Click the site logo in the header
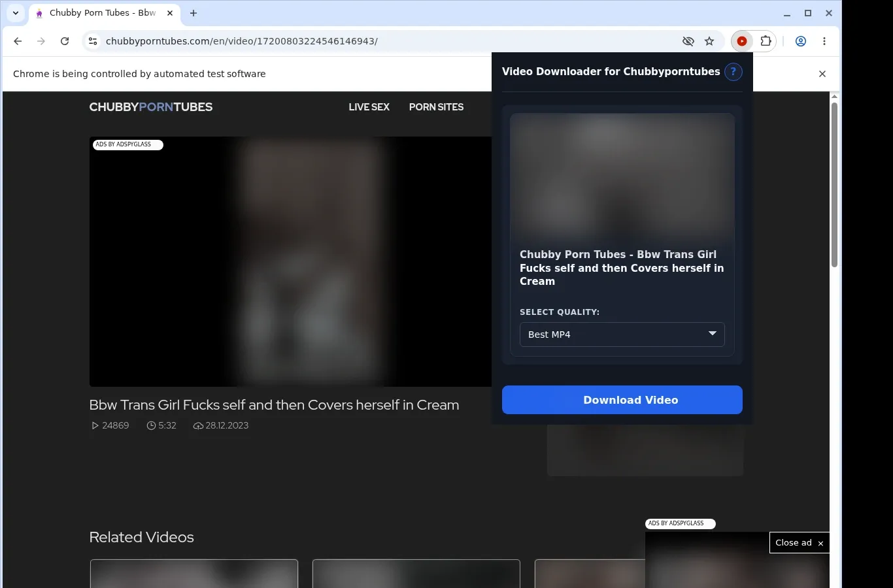 [x=151, y=107]
